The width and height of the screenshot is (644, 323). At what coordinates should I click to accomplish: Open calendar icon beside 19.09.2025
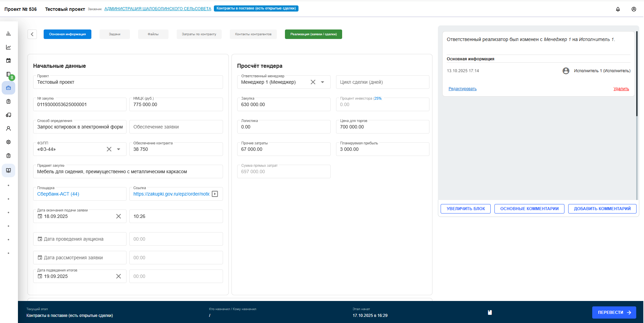tap(40, 276)
